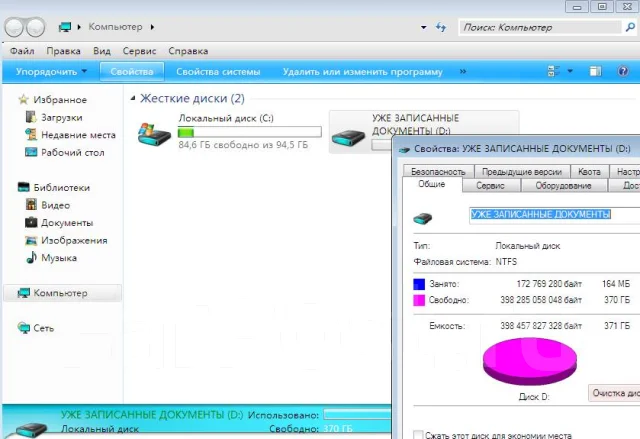640x439 pixels.
Task: Open the Вид menu
Action: (102, 51)
